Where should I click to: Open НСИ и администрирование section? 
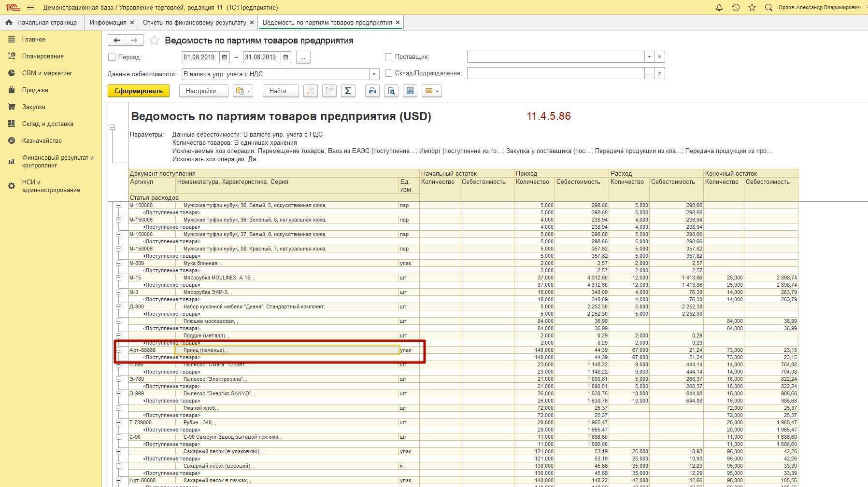pos(51,186)
